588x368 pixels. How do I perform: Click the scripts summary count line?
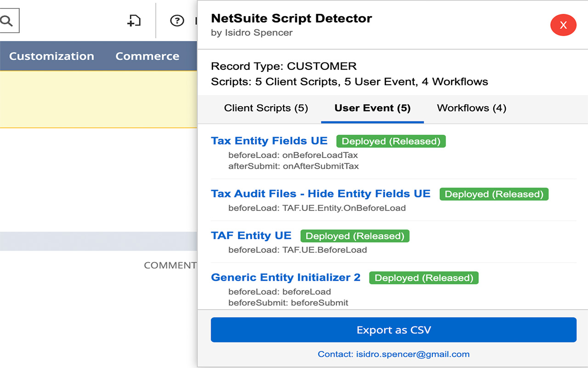tap(350, 82)
